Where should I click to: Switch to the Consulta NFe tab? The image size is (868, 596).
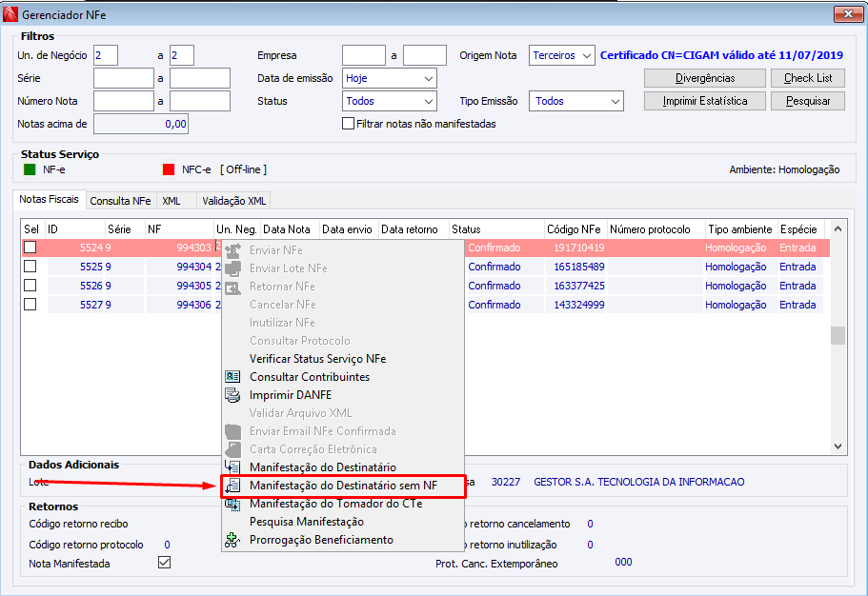[x=121, y=201]
